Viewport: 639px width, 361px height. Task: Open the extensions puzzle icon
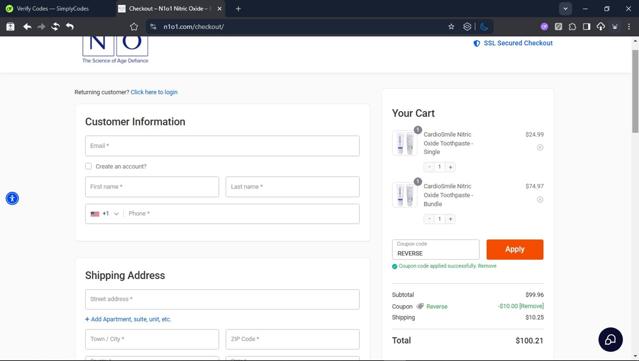[x=572, y=26]
